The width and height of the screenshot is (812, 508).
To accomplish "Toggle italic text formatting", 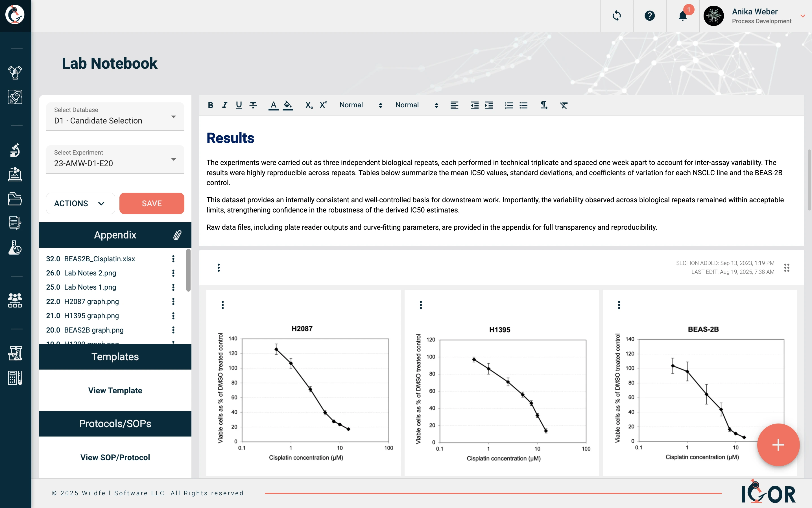I will pos(224,105).
